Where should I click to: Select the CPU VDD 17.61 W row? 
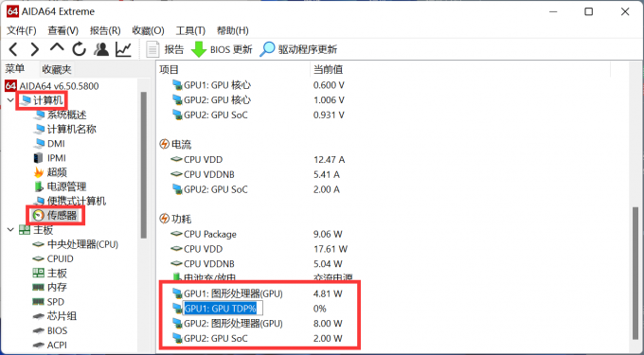(x=259, y=249)
